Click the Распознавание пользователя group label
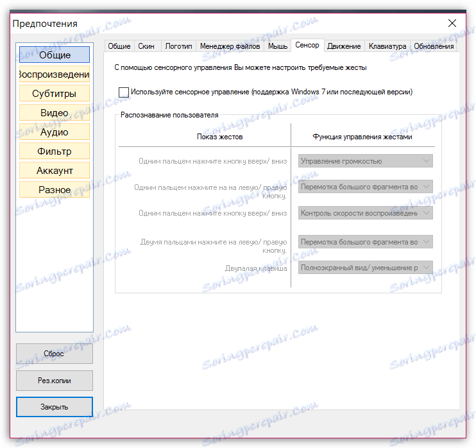This screenshot has width=476, height=448. coord(169,115)
